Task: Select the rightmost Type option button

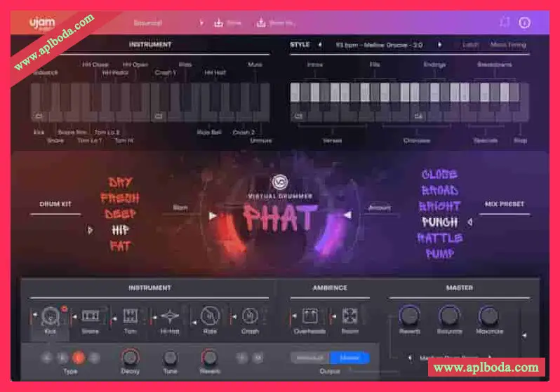Action: (94, 358)
